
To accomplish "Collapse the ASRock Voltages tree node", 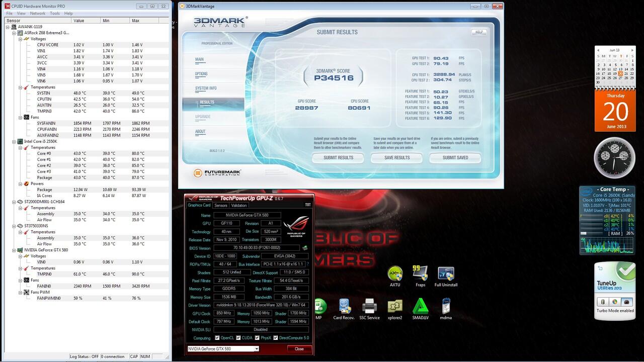I will point(20,39).
